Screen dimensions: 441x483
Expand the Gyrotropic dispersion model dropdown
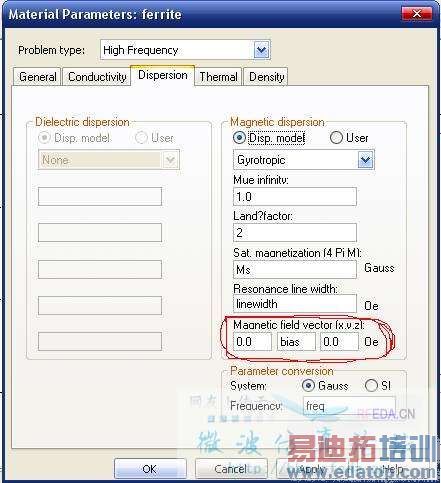(366, 160)
